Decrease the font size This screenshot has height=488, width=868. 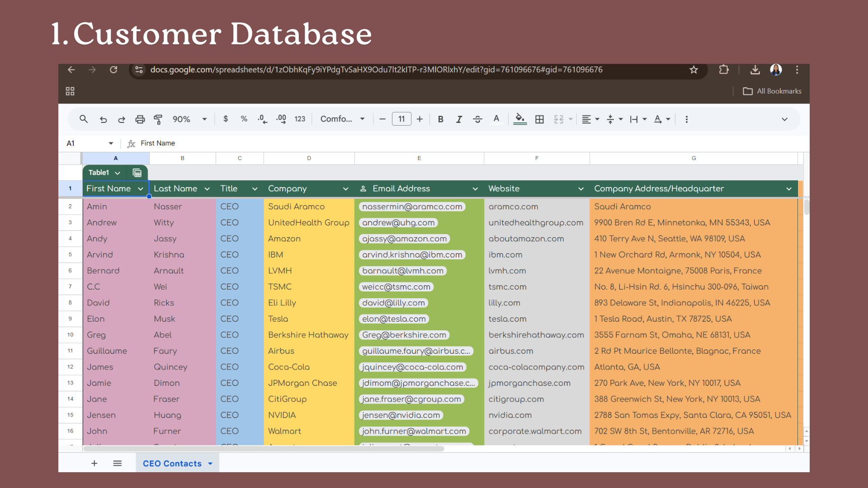(382, 119)
